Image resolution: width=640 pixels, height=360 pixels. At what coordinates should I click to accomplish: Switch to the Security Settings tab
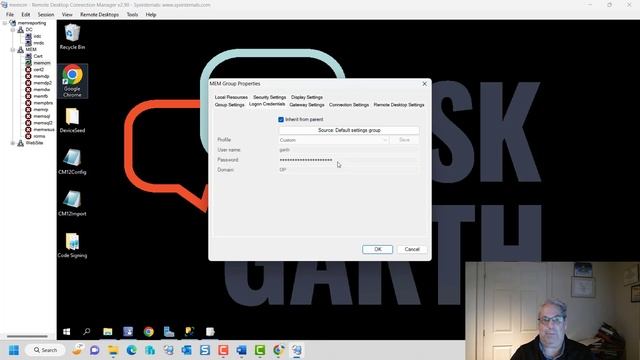[269, 97]
